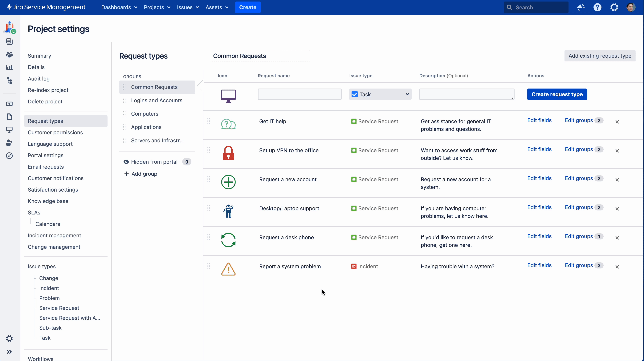This screenshot has height=361, width=644.
Task: Remove the Get IT help request type
Action: (617, 122)
